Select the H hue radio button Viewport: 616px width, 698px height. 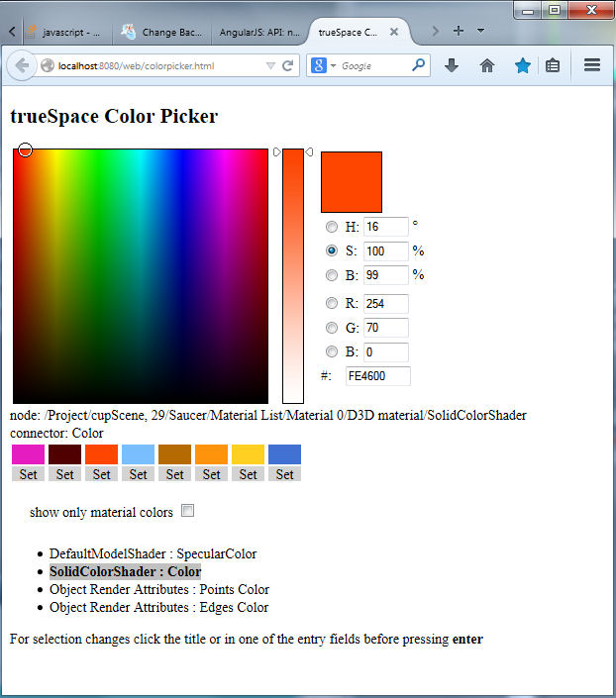[332, 227]
